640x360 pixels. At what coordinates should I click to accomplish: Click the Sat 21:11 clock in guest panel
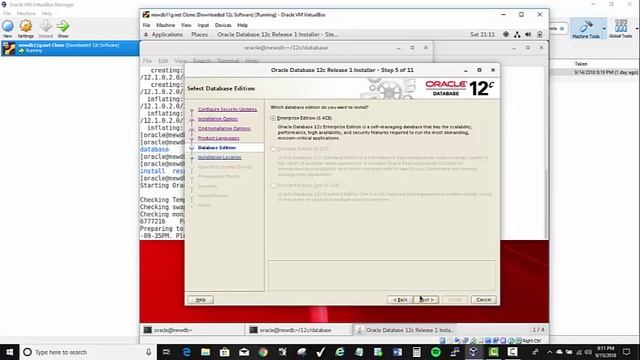tap(482, 35)
